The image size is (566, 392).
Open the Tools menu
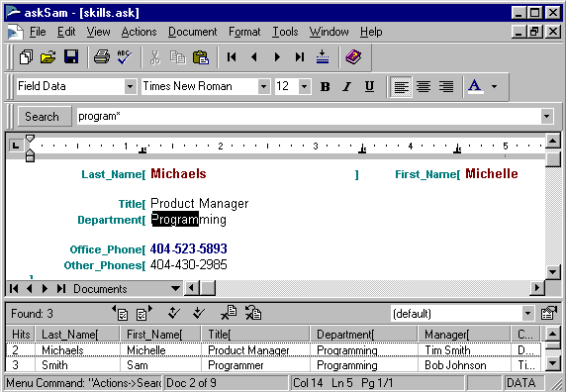pos(285,32)
